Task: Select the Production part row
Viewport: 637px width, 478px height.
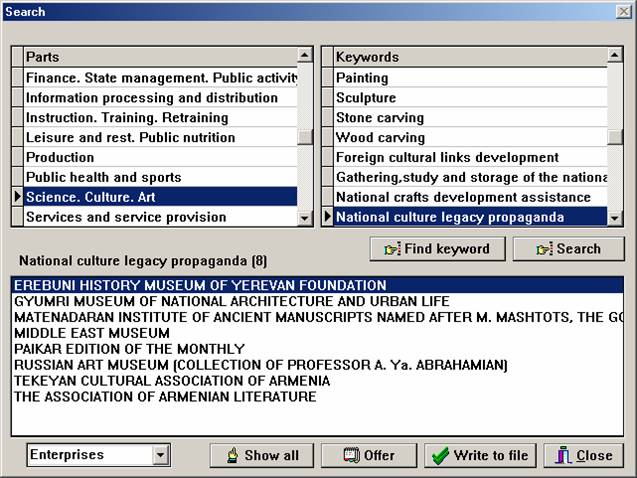Action: tap(60, 157)
